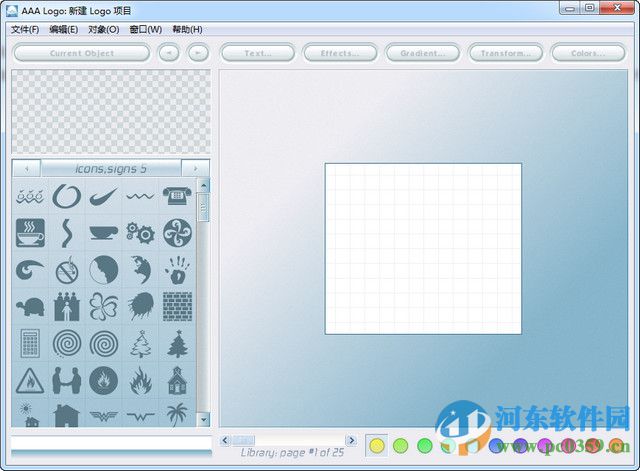Screen dimensions: 640x471
Task: Open the 对象(O) menu
Action: coord(103,29)
